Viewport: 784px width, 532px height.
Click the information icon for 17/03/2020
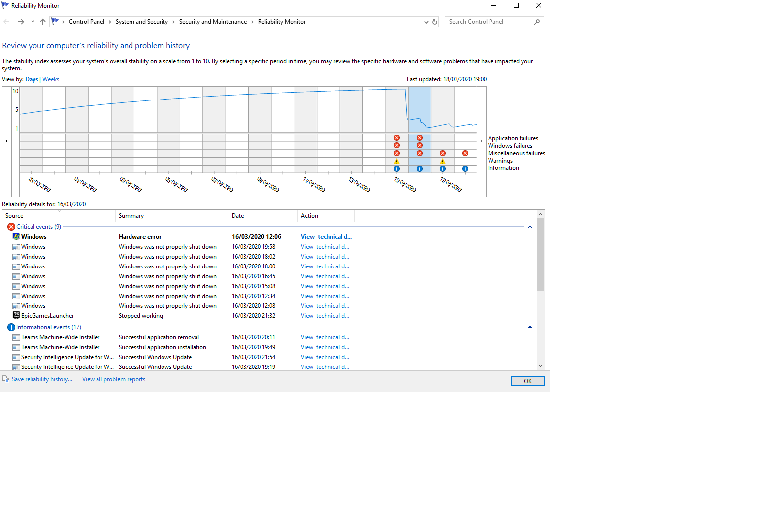click(443, 169)
